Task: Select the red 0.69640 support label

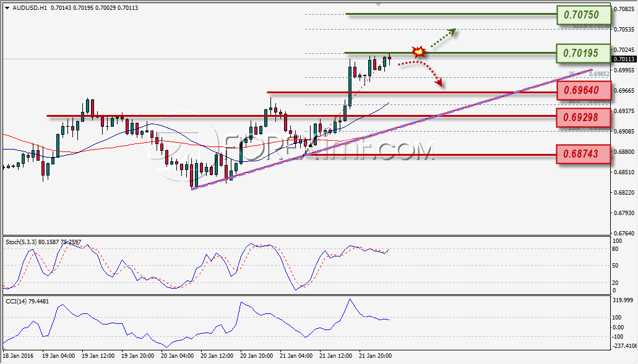Action: pyautogui.click(x=583, y=90)
